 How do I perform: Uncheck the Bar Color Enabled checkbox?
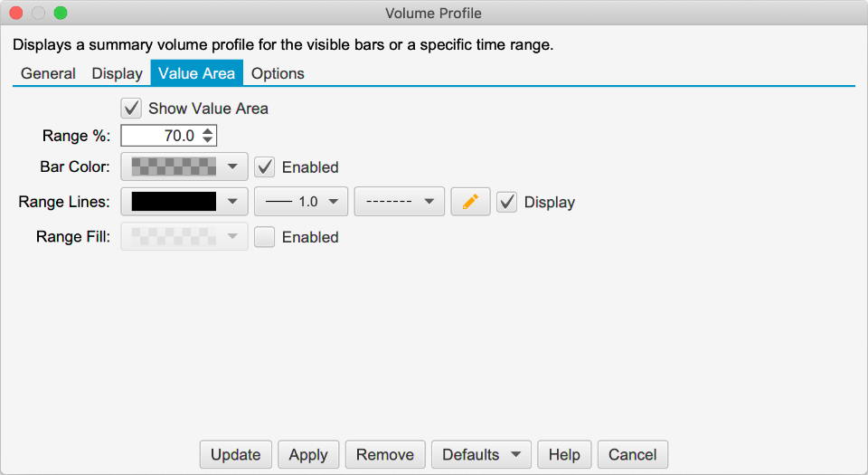[x=265, y=166]
